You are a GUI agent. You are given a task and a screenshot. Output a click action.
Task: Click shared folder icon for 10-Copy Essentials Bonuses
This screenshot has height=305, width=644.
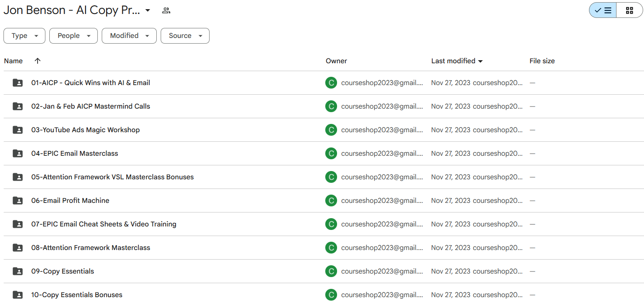17,295
